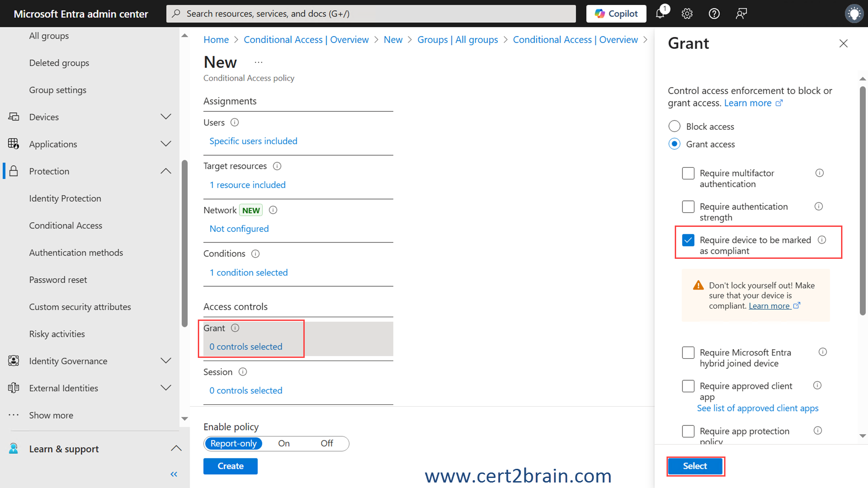Set Enable policy to Off
The image size is (868, 488).
click(327, 443)
